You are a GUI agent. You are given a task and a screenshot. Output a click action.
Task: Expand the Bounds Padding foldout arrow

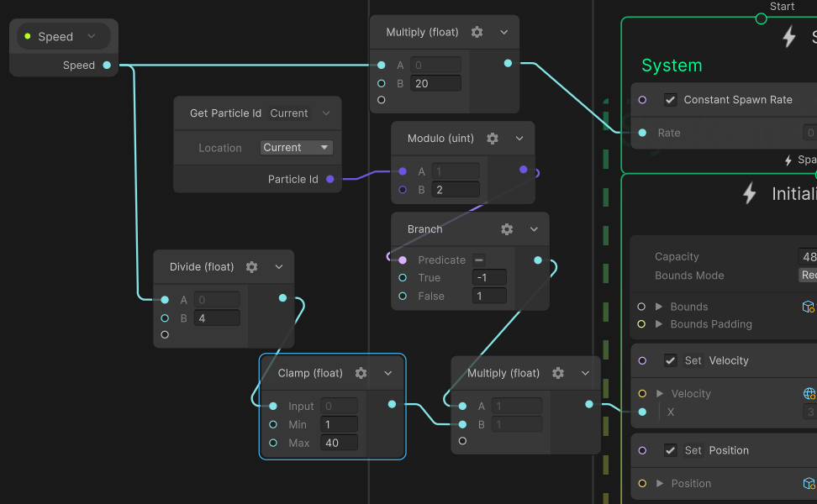(659, 324)
